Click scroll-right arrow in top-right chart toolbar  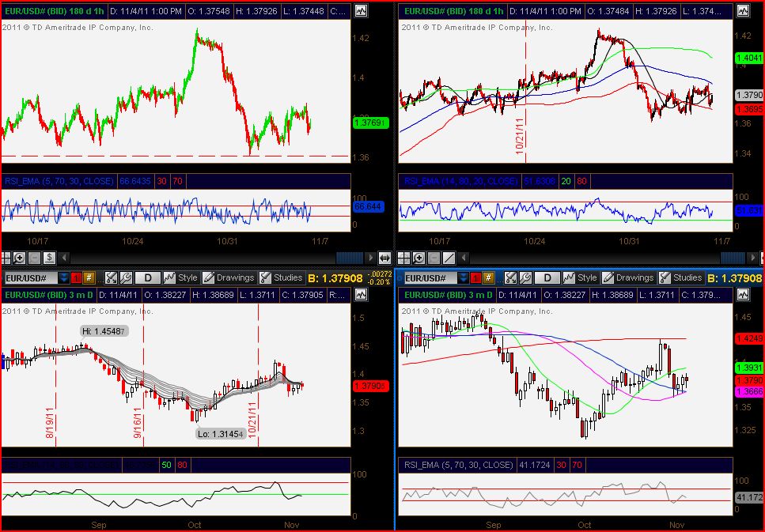pyautogui.click(x=754, y=258)
